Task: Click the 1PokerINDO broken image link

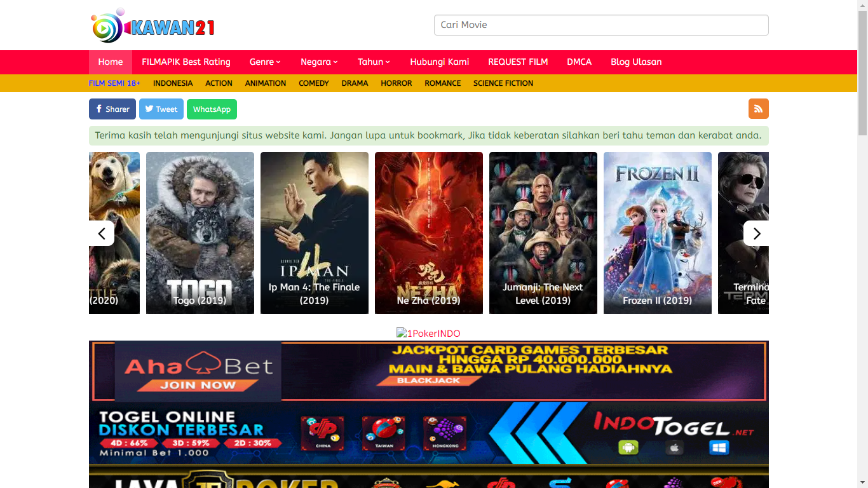Action: [428, 334]
